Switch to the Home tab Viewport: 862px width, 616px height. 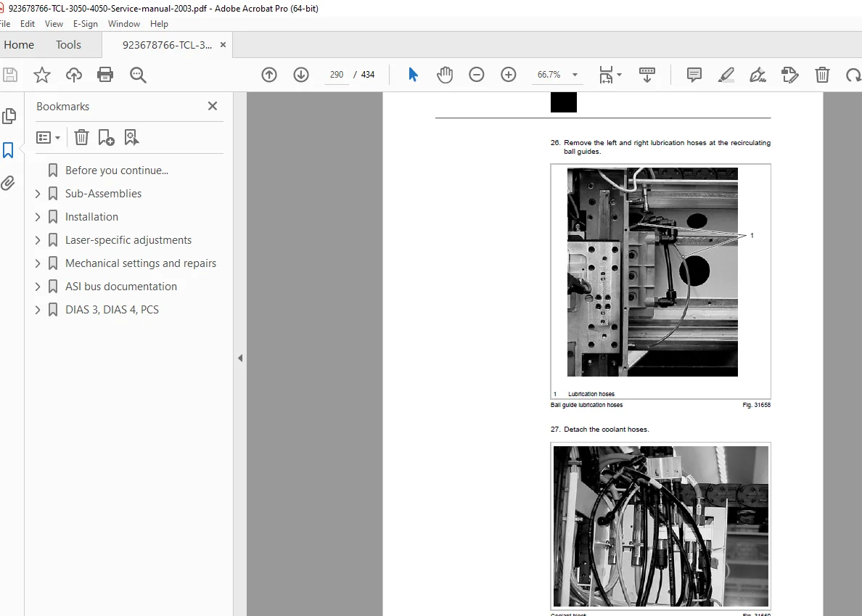[x=19, y=44]
